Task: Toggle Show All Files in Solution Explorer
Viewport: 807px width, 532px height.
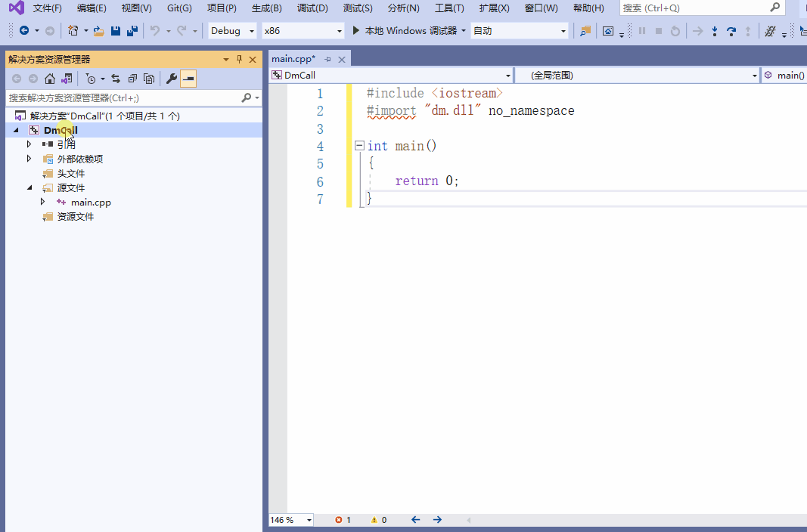Action: click(x=149, y=79)
